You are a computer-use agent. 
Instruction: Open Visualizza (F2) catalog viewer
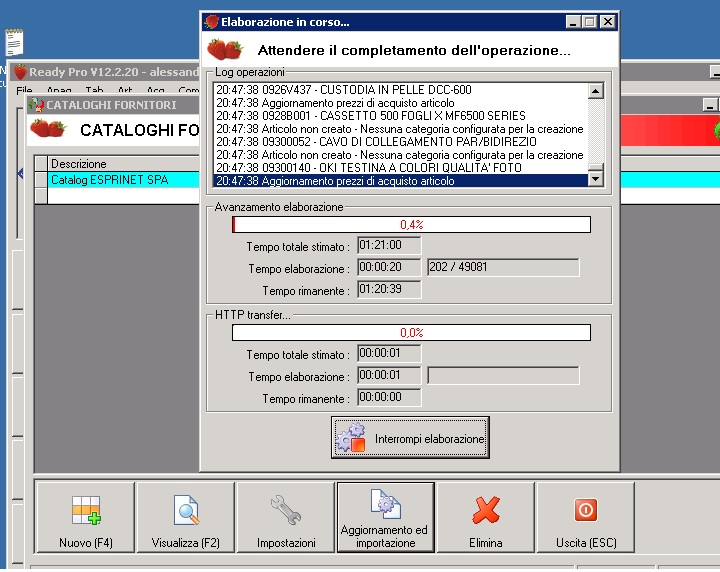186,517
